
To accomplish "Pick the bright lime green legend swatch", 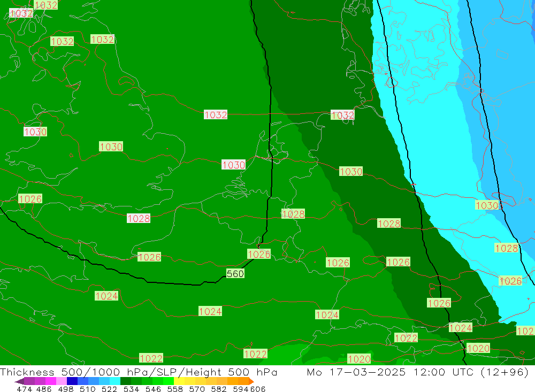I will pos(169,381).
